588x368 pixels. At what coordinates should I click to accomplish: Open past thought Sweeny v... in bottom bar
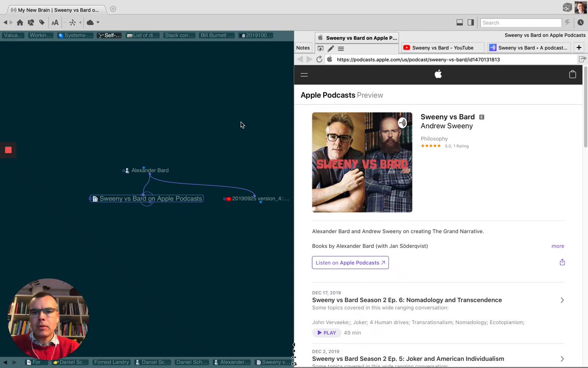[x=274, y=362]
